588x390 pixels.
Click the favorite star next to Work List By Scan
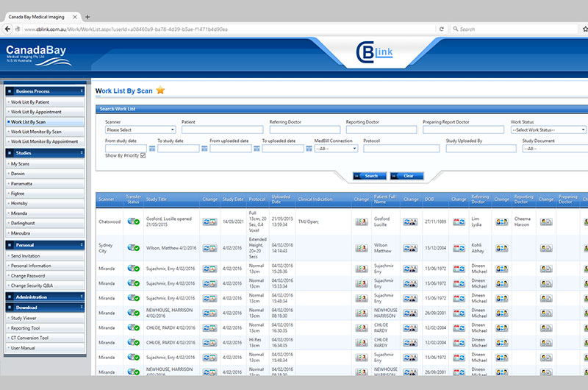[x=160, y=90]
